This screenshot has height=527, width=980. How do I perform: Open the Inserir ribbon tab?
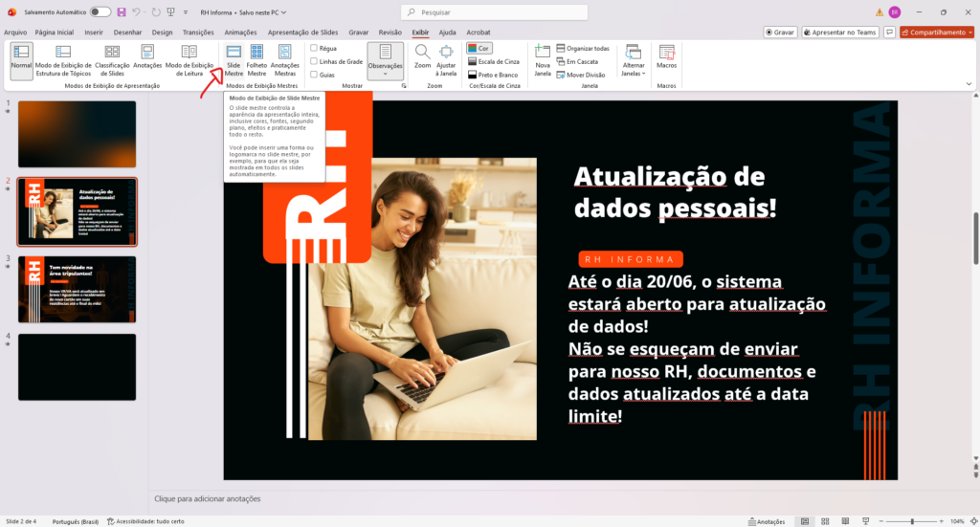94,32
